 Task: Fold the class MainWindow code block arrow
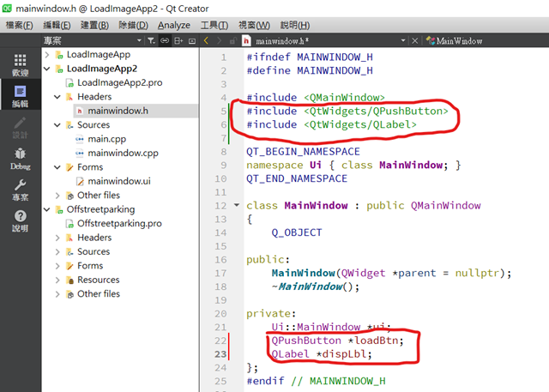(x=236, y=206)
